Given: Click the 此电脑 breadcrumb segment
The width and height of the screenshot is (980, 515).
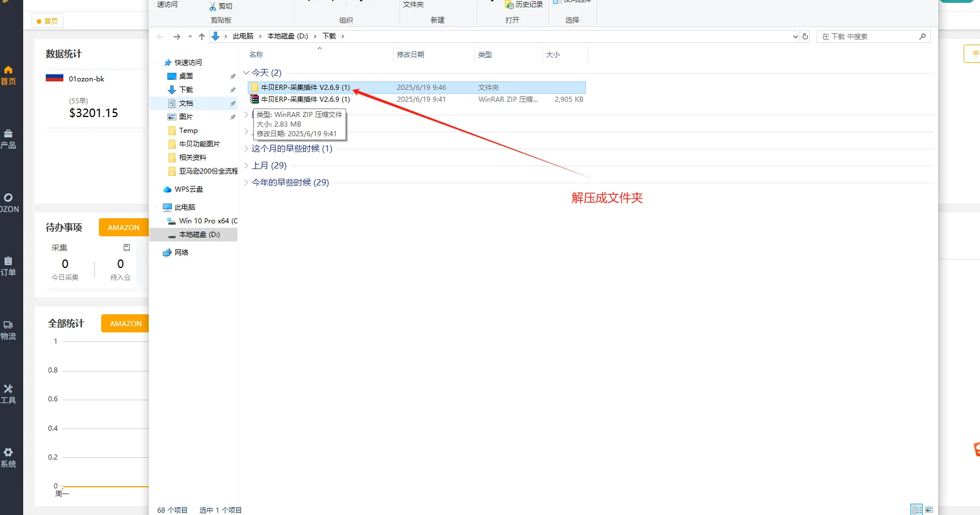Looking at the screenshot, I should point(243,36).
